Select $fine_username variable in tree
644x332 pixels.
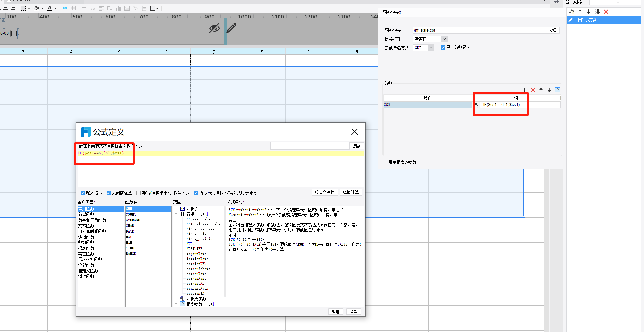(x=200, y=229)
